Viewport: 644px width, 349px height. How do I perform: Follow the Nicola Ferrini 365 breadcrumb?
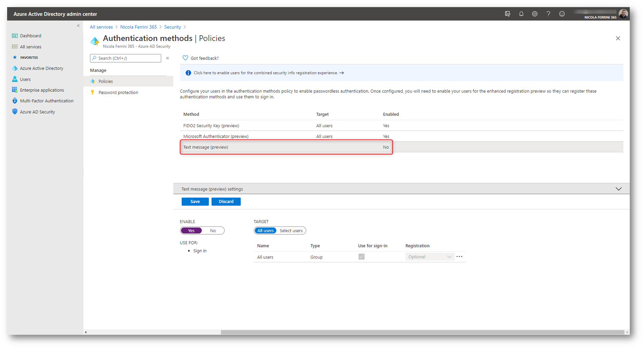138,27
